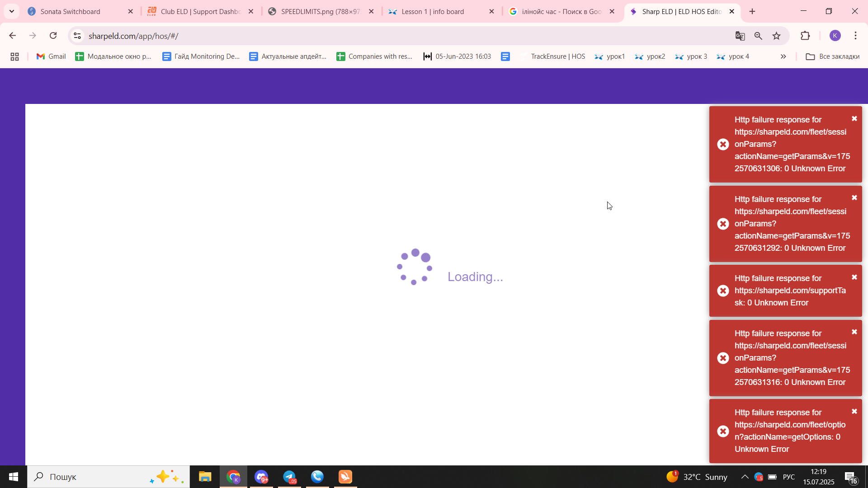Open the Гайд Monitoring bookmark
The image size is (868, 488).
(x=201, y=56)
